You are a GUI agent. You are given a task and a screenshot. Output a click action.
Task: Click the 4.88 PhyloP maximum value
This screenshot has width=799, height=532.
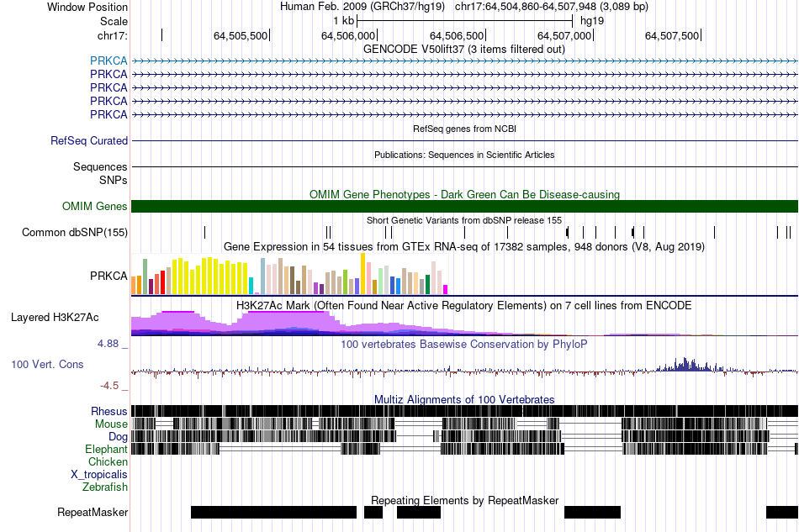[x=108, y=344]
